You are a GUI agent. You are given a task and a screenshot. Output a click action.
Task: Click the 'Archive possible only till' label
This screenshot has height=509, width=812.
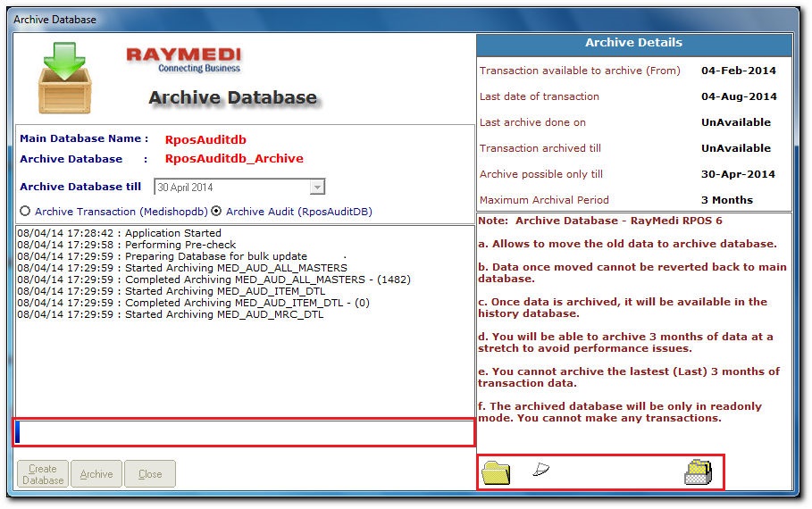point(541,174)
